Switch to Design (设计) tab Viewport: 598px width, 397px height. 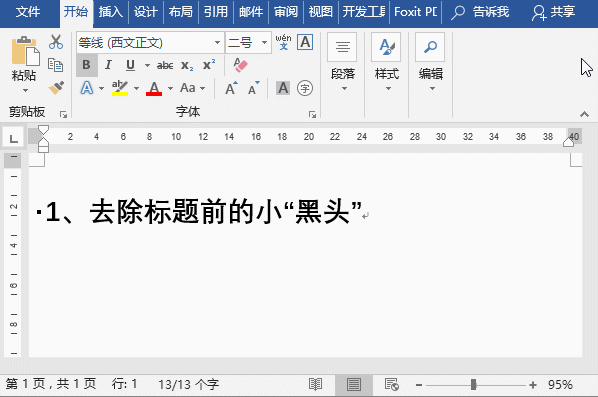pyautogui.click(x=146, y=12)
